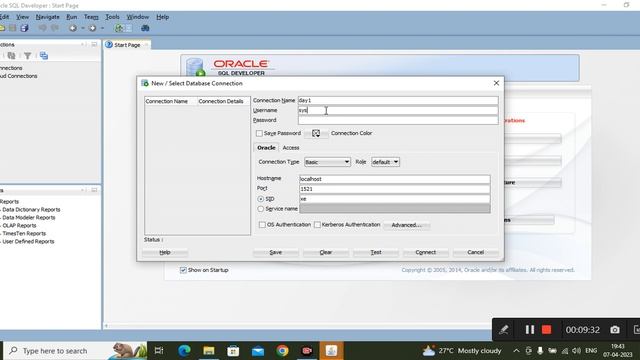640x360 pixels.
Task: Click the pen annotate icon in the recorder bar
Action: click(x=504, y=329)
